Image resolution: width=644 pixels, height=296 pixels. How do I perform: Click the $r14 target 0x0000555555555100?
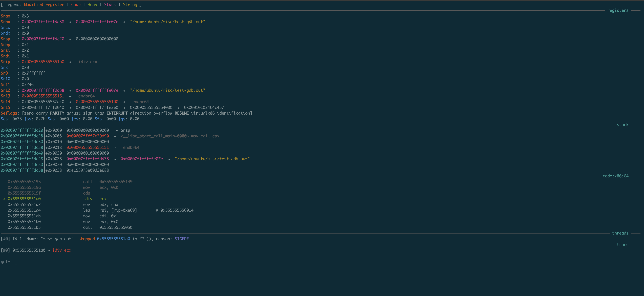pyautogui.click(x=97, y=102)
